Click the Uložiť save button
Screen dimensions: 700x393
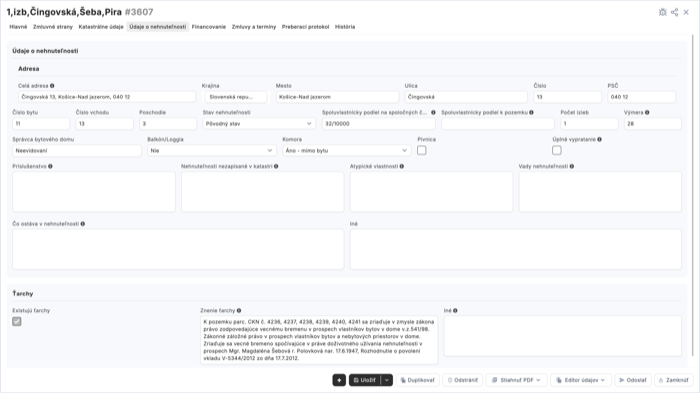pos(365,380)
